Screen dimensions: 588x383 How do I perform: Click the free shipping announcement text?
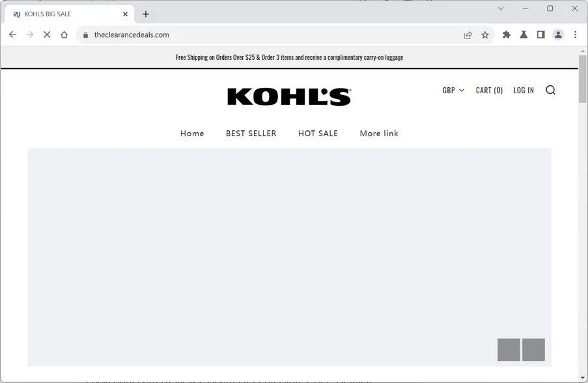290,57
